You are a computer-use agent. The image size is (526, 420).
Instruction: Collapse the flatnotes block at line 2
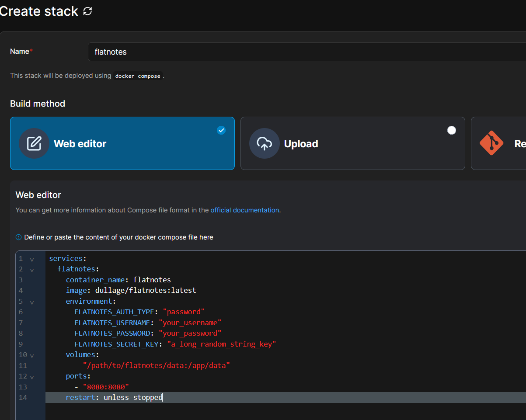click(32, 270)
